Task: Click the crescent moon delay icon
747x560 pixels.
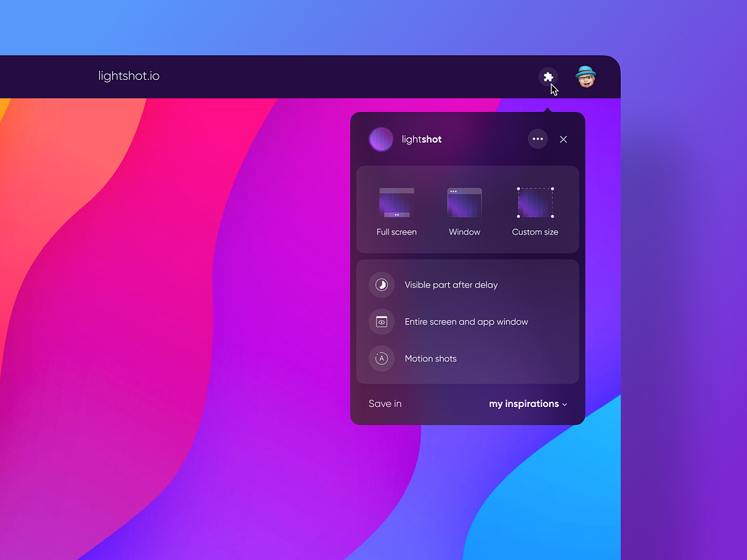Action: click(381, 284)
